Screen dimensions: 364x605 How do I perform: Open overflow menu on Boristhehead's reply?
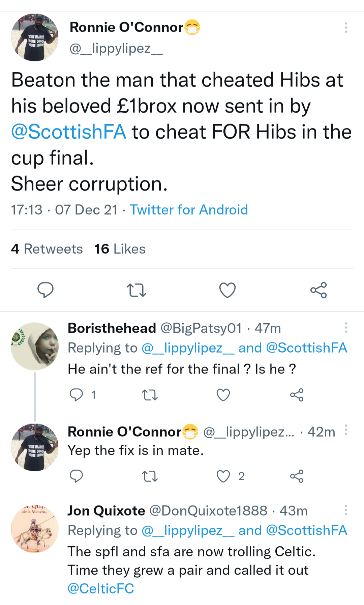pos(346,328)
